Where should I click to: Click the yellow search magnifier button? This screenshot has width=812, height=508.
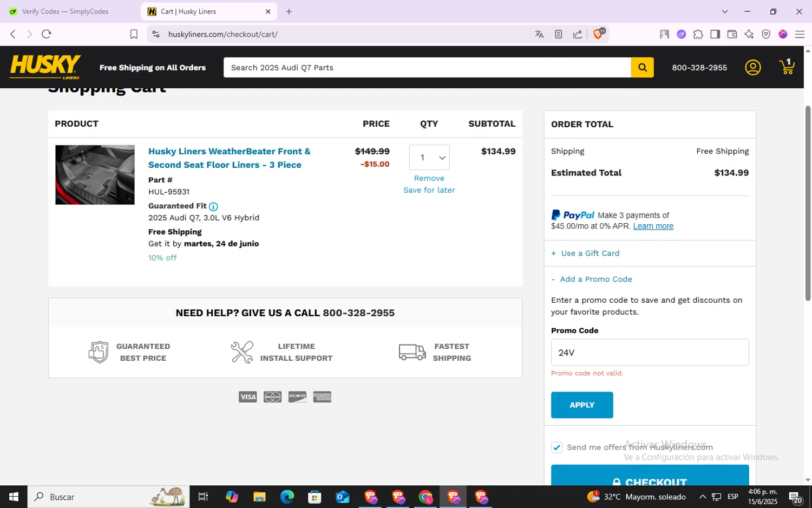[642, 68]
